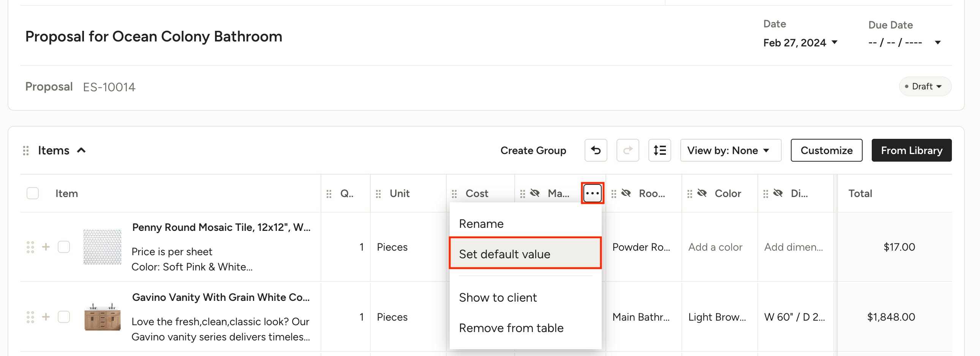Click the redo arrow button
980x356 pixels.
[x=628, y=150]
